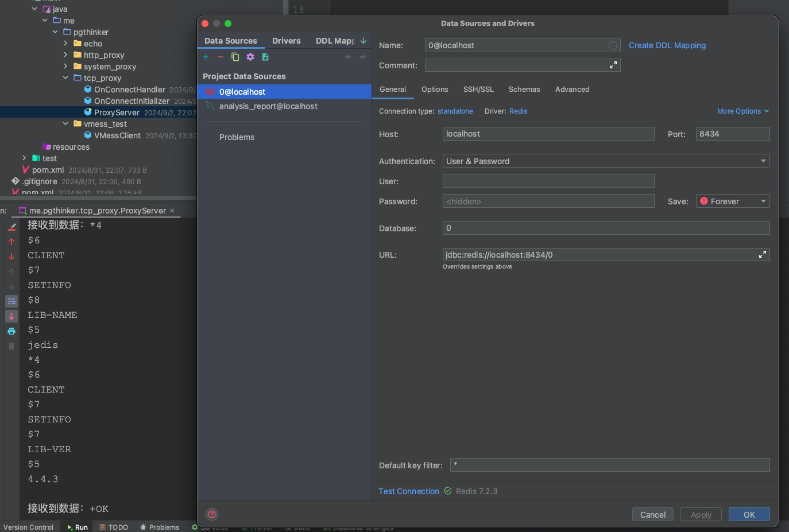The height and width of the screenshot is (532, 789).
Task: Click the .gitignore file icon
Action: click(x=16, y=181)
